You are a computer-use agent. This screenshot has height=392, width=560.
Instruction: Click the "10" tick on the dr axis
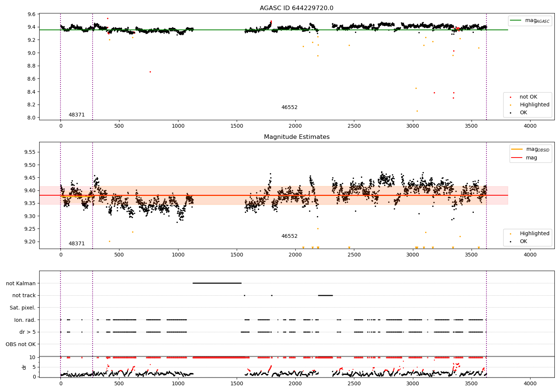32,357
